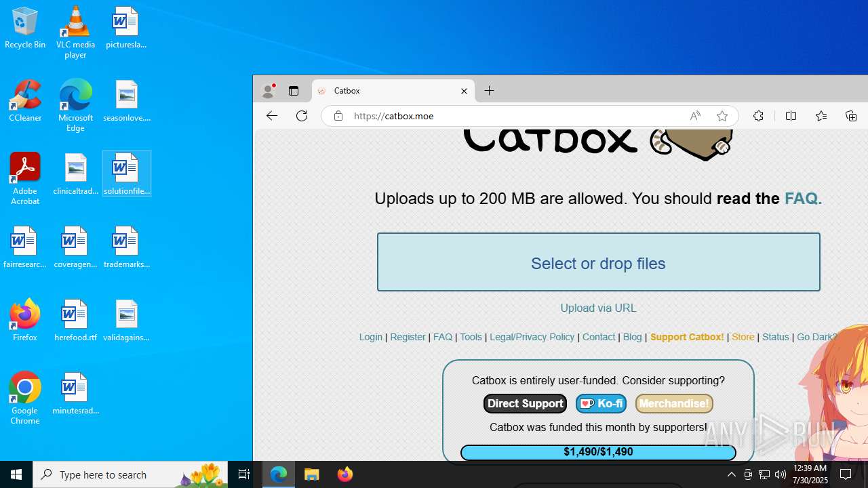Toggle Go Dark mode link
This screenshot has width=868, height=488.
coord(817,337)
